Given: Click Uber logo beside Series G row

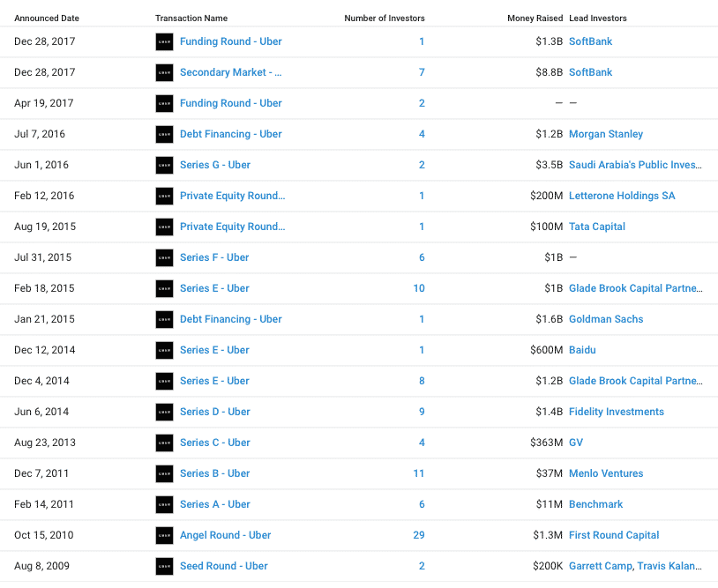Looking at the screenshot, I should 164,166.
